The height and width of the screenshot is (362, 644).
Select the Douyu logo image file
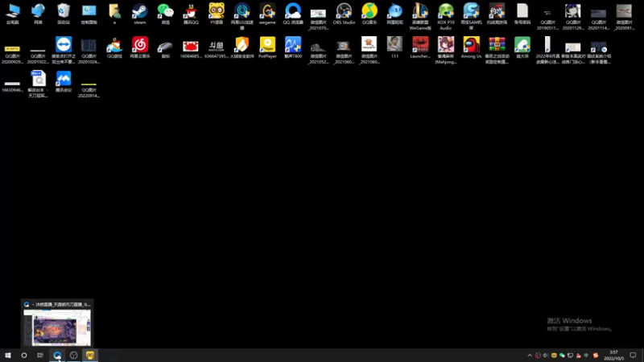[217, 47]
